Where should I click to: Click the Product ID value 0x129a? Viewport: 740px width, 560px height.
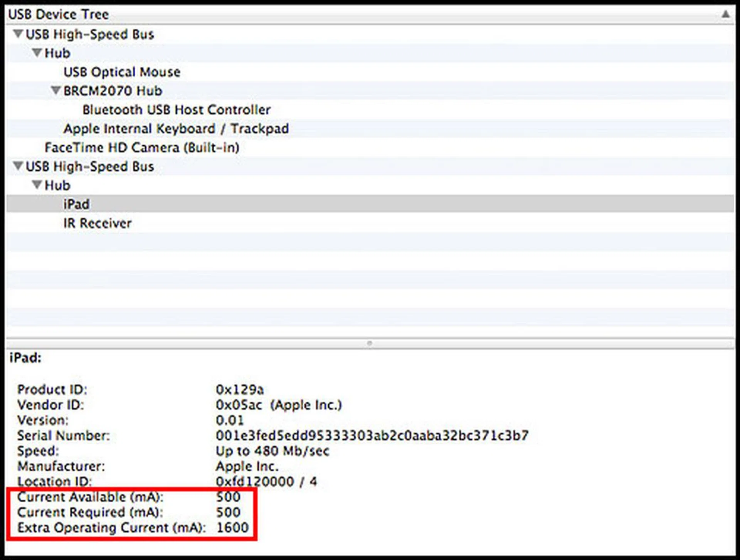(x=239, y=390)
